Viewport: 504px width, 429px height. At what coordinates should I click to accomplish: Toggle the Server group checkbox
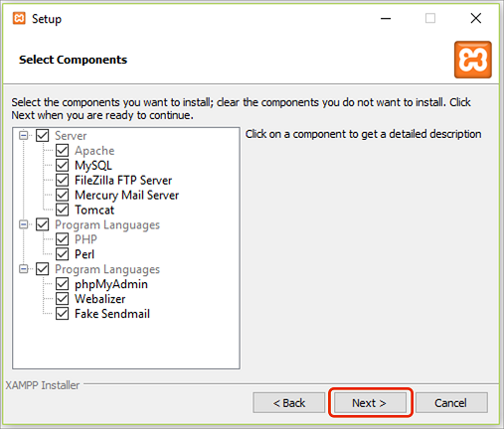pos(43,135)
